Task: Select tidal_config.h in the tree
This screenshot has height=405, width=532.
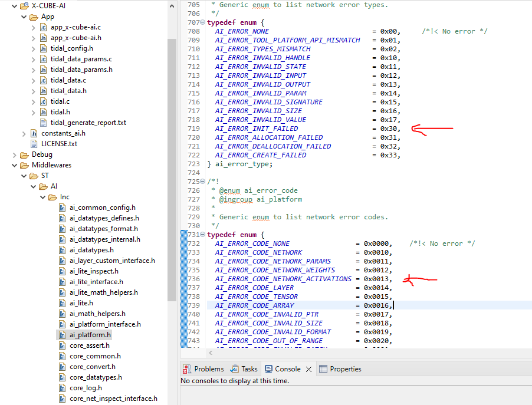Action: tap(71, 48)
